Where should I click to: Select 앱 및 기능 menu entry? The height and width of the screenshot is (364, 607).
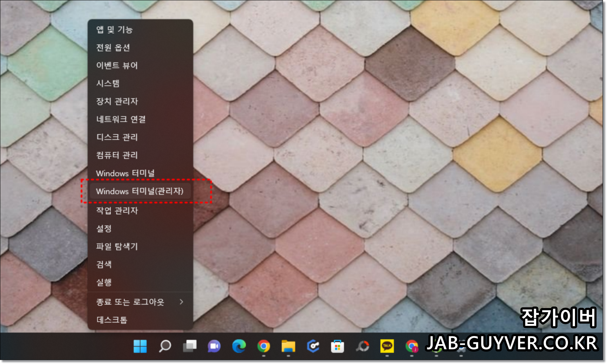[x=140, y=30]
